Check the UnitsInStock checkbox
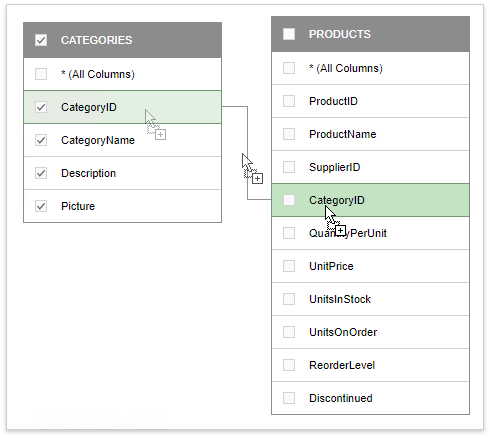Viewport: 490px width, 438px height. [x=289, y=299]
